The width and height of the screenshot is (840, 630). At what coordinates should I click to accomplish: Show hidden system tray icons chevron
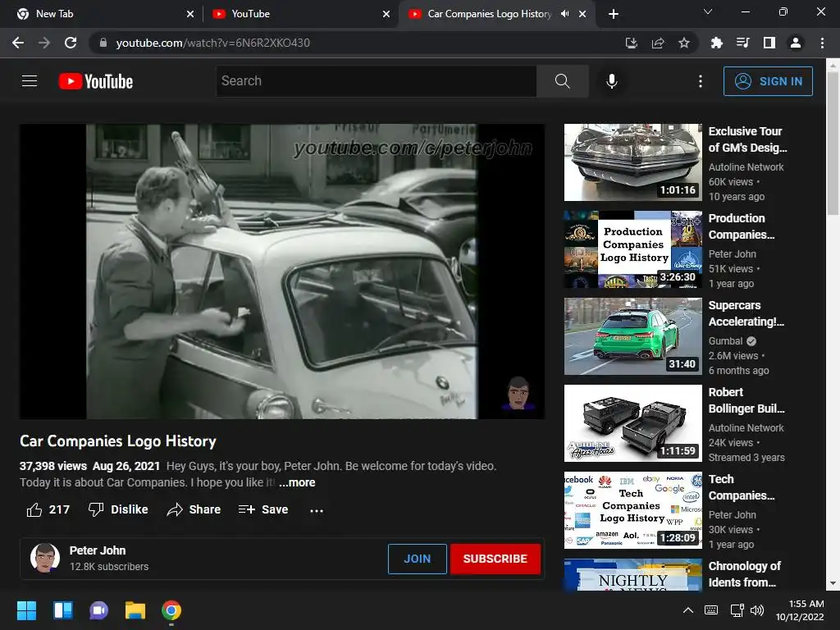point(688,610)
